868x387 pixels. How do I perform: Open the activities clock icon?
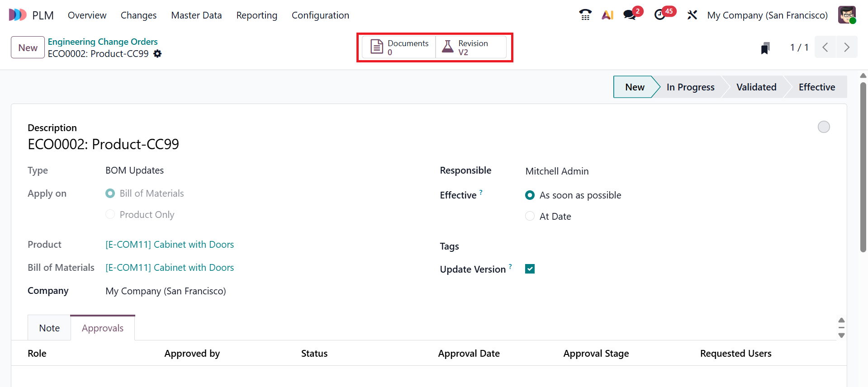click(660, 15)
